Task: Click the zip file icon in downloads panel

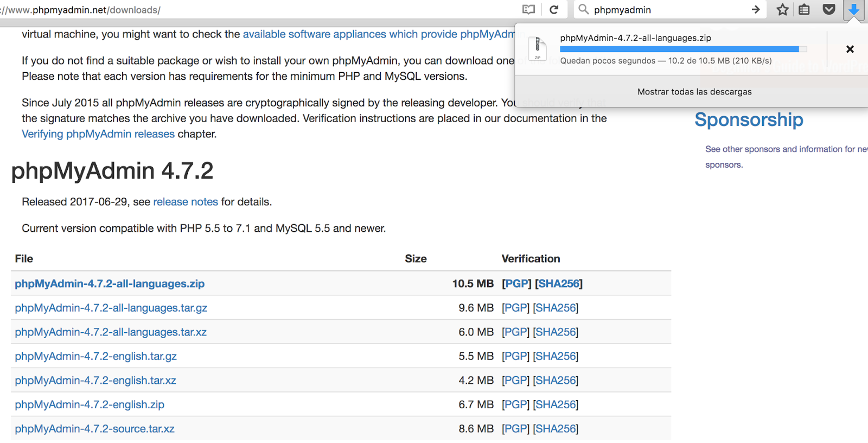Action: tap(538, 48)
